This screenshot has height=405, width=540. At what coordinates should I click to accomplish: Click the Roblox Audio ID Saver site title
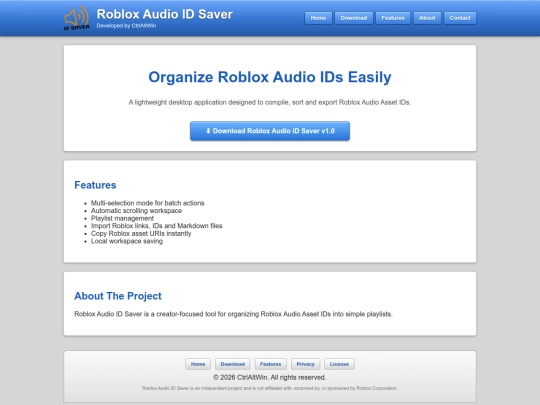click(165, 14)
